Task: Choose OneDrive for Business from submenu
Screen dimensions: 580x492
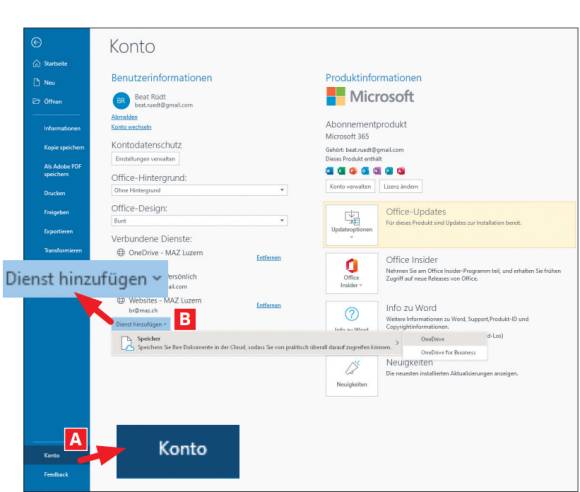Action: coord(445,353)
